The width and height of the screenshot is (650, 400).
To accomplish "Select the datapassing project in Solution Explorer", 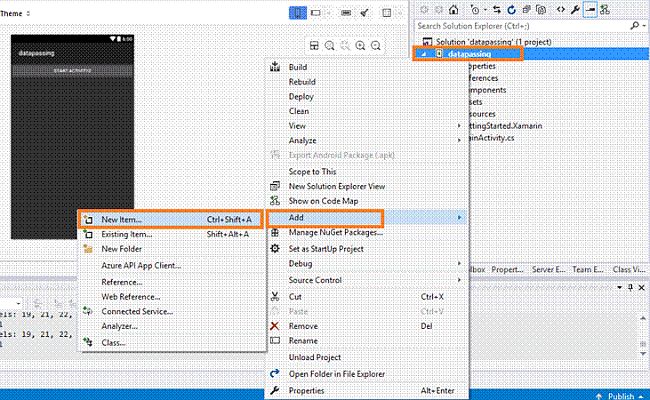I will (x=469, y=54).
